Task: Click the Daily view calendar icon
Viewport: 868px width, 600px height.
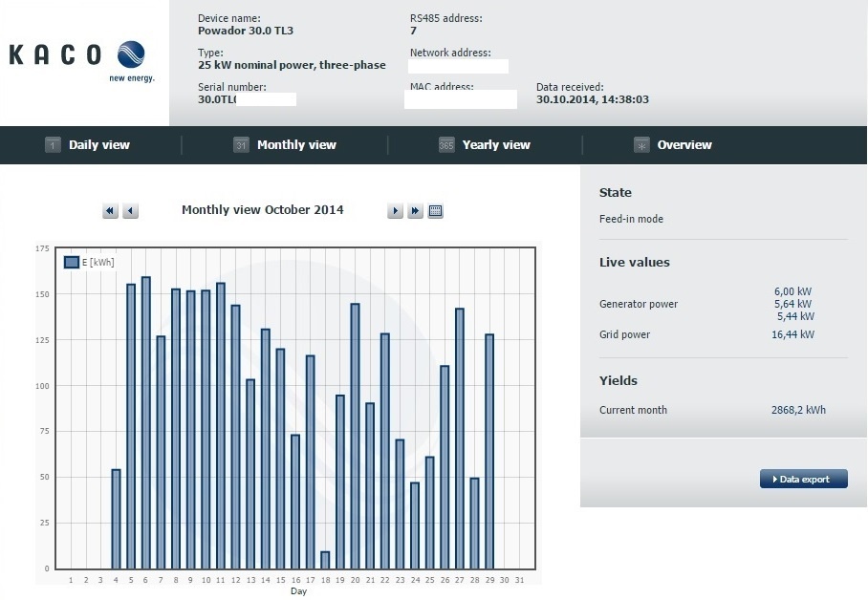Action: click(x=53, y=145)
